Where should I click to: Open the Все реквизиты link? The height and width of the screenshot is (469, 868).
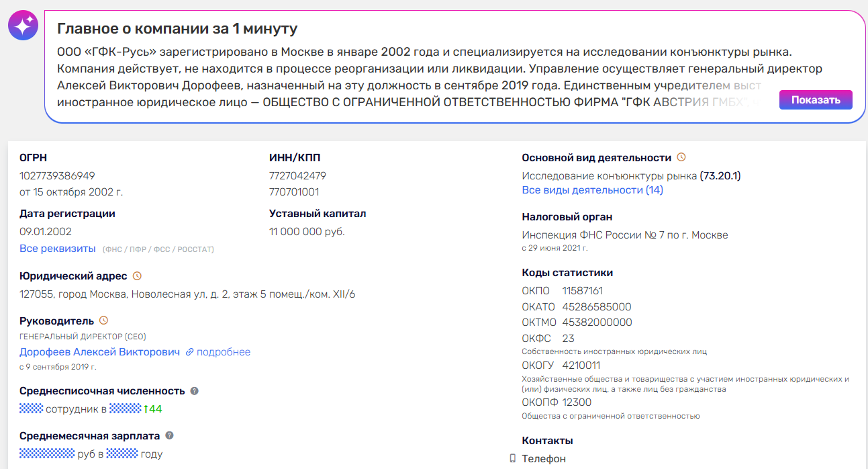point(57,249)
